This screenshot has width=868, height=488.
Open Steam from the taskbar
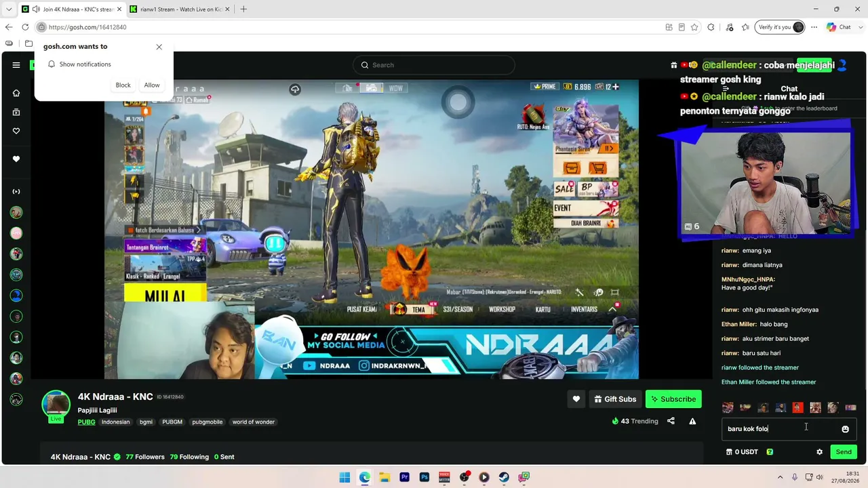click(504, 477)
